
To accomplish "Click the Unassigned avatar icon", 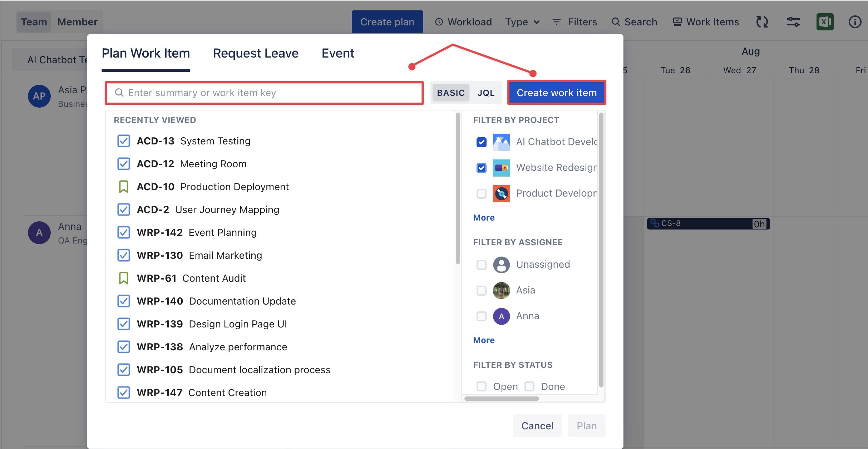I will click(501, 265).
